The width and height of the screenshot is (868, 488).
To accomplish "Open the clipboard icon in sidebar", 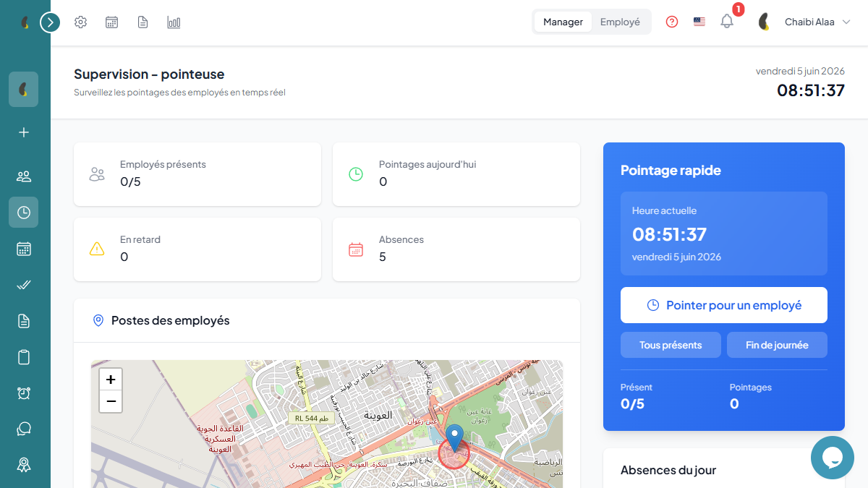I will tap(24, 357).
